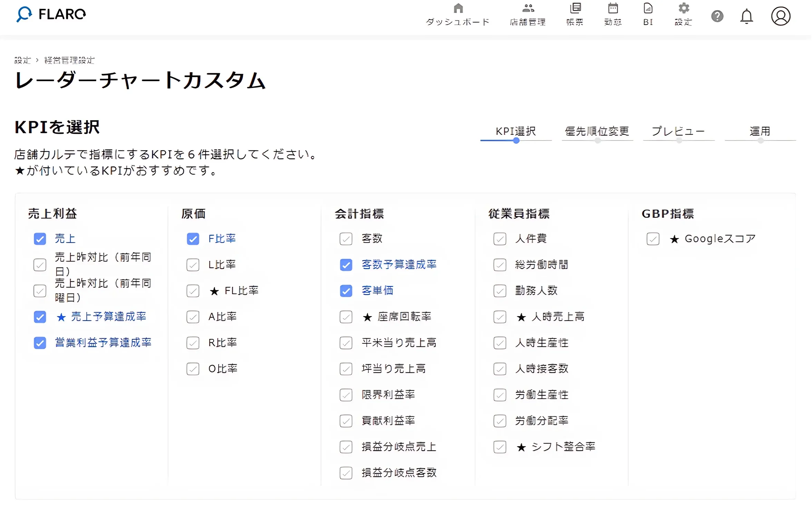Open the 帳票 document icon
This screenshot has width=812, height=508.
(575, 8)
